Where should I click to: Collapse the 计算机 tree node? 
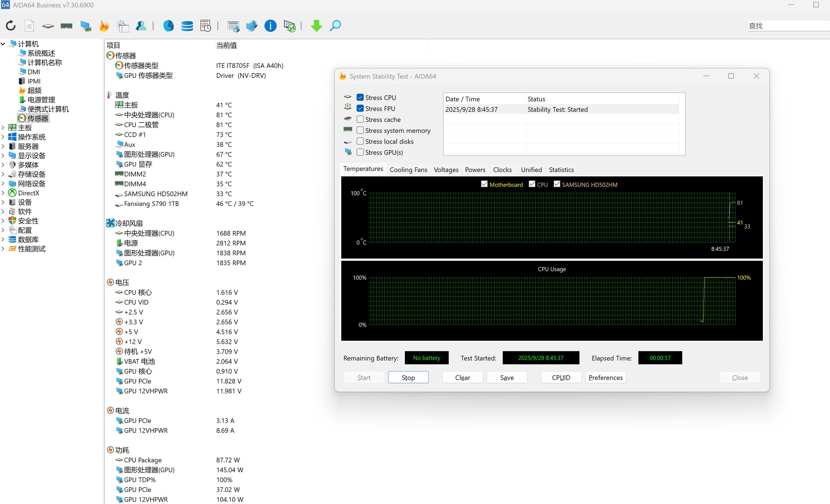[3, 44]
